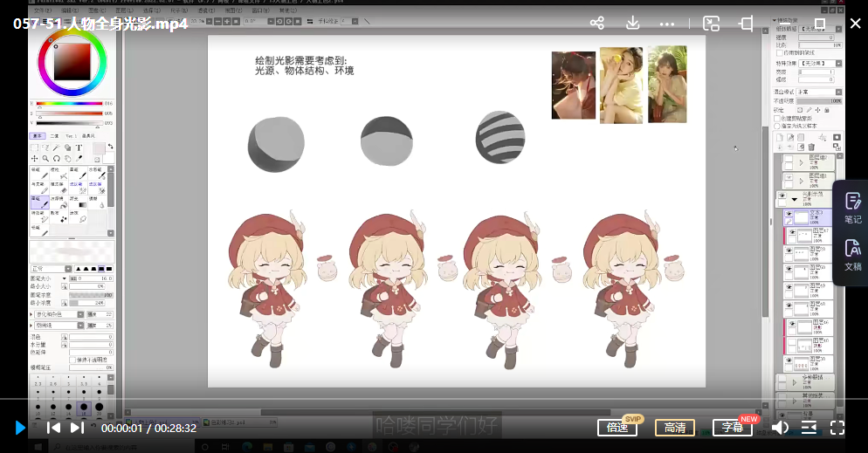Select the rectangular selection tool in SAI
The height and width of the screenshot is (453, 868).
[x=34, y=148]
